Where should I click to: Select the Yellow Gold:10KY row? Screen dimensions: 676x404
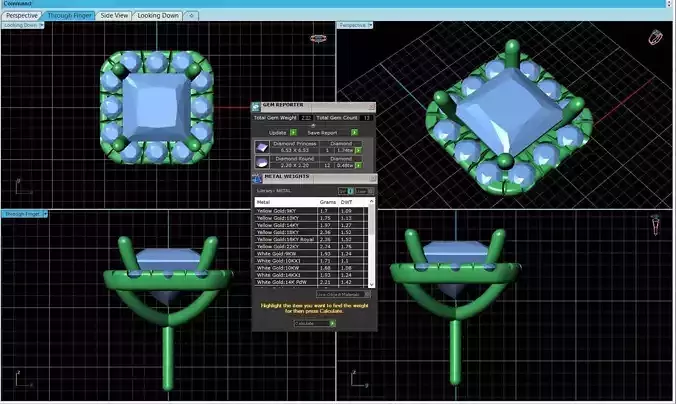point(311,218)
